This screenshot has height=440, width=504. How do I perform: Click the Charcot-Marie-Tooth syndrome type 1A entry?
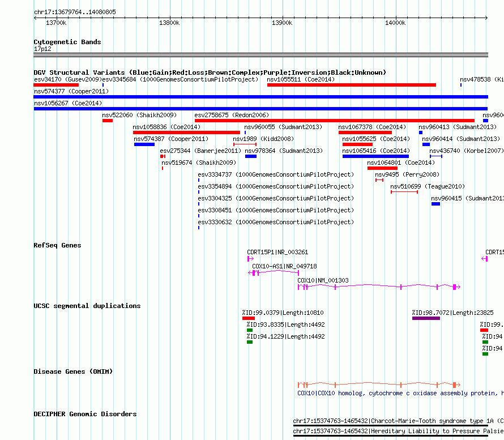pos(398,421)
